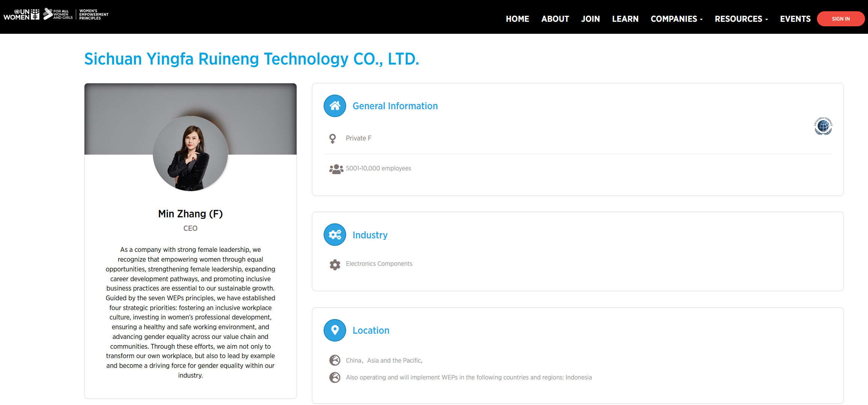
Task: Navigate to the Learn section
Action: [x=625, y=19]
